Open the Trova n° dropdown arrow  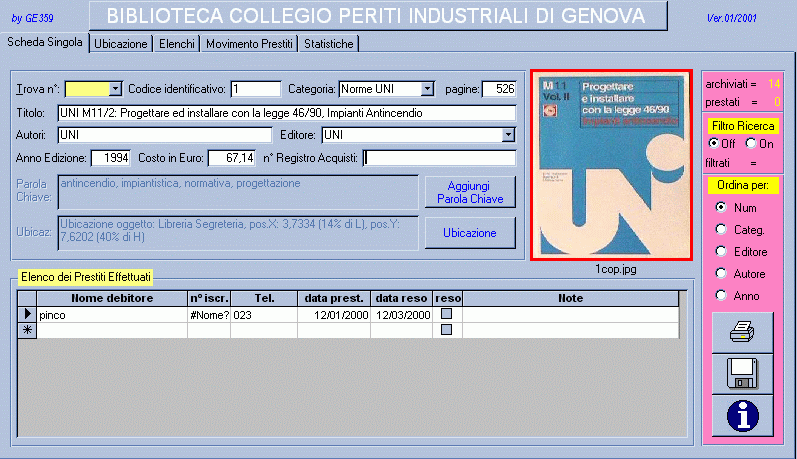pos(115,89)
